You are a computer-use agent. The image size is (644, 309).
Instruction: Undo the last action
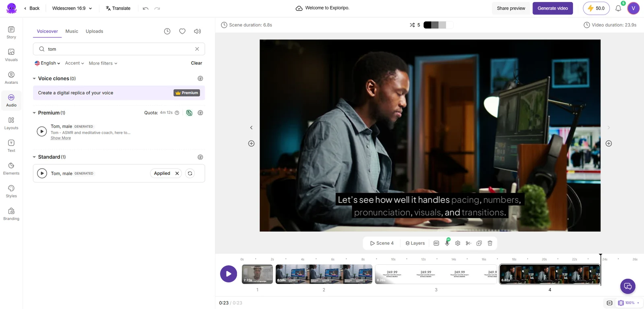click(x=146, y=8)
